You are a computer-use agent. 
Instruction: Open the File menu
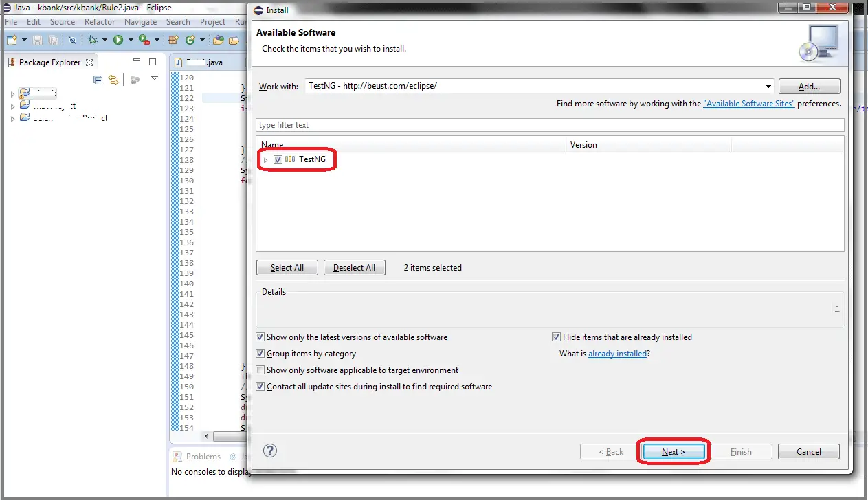(11, 22)
